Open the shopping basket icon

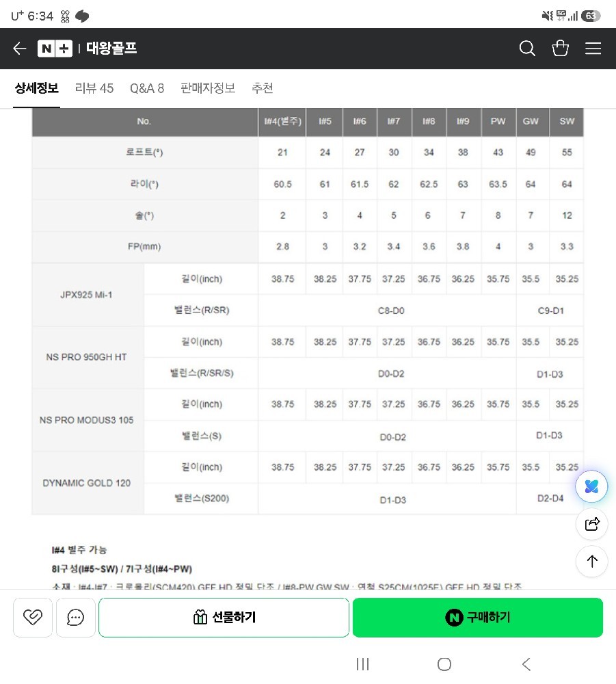click(560, 48)
